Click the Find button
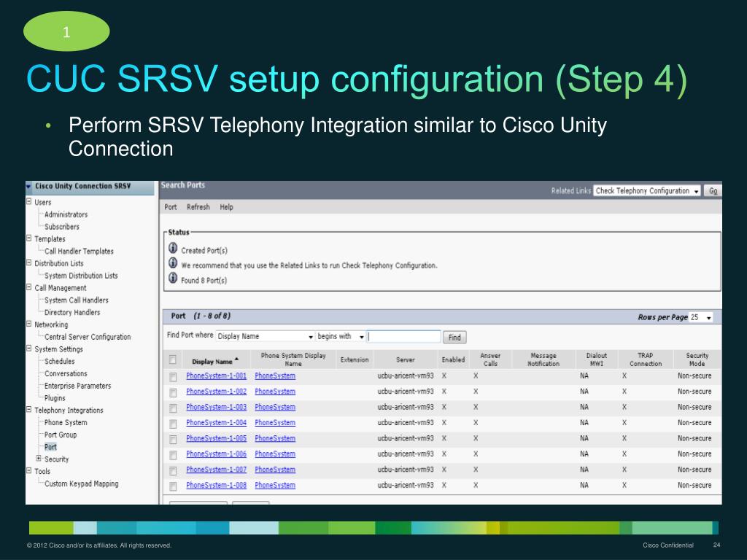 pyautogui.click(x=454, y=337)
